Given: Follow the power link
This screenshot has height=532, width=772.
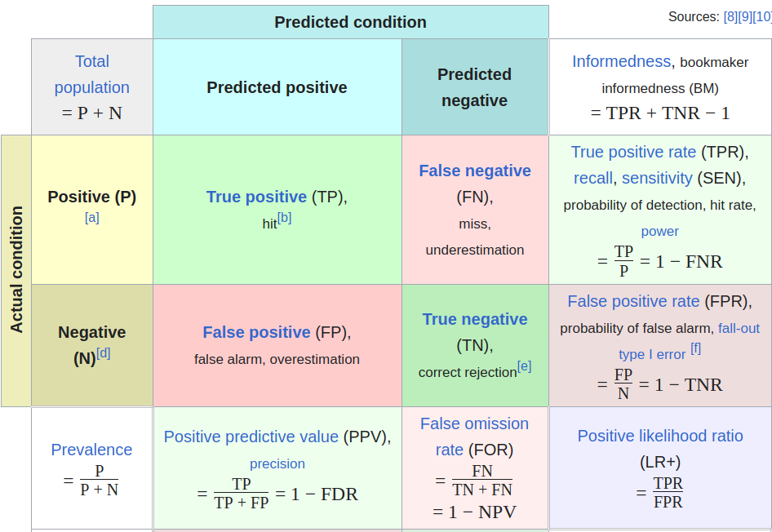Looking at the screenshot, I should click(x=659, y=231).
